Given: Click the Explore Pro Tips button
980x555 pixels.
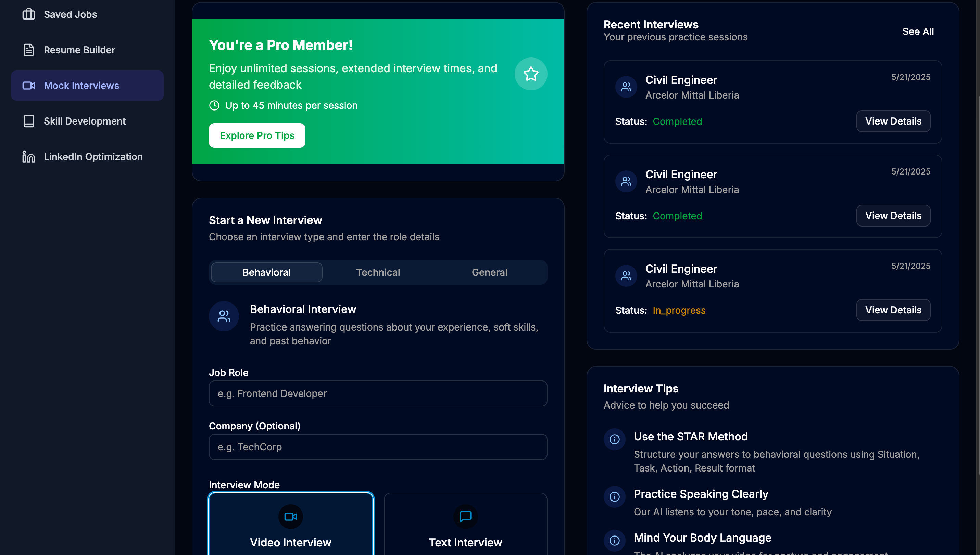Looking at the screenshot, I should click(257, 135).
